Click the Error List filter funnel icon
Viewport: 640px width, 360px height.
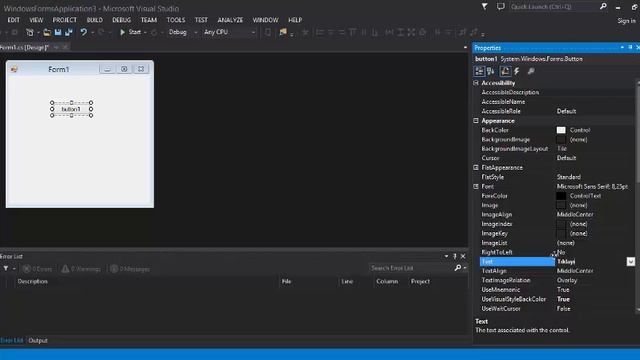6,269
